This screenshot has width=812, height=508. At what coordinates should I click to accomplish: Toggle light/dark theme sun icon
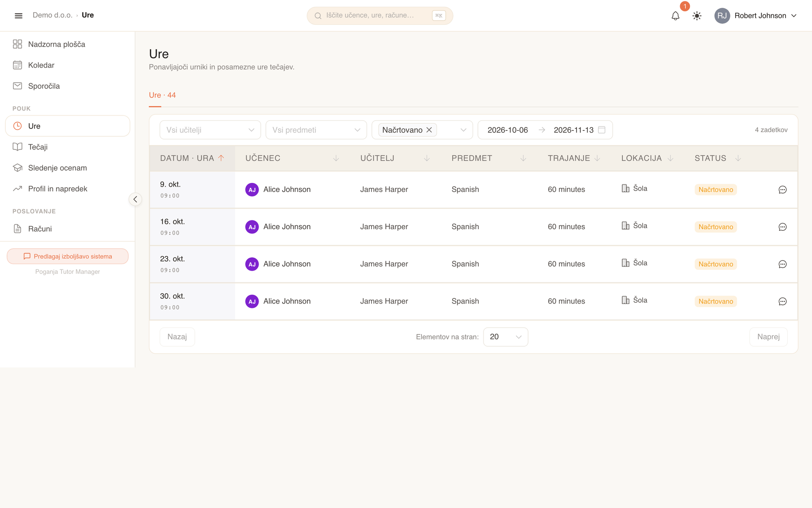pyautogui.click(x=697, y=16)
